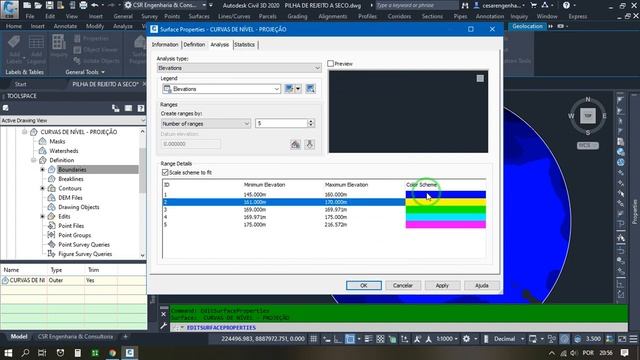Open the Home ribbon tab
Screen dimensions: 640x360
tap(13, 26)
